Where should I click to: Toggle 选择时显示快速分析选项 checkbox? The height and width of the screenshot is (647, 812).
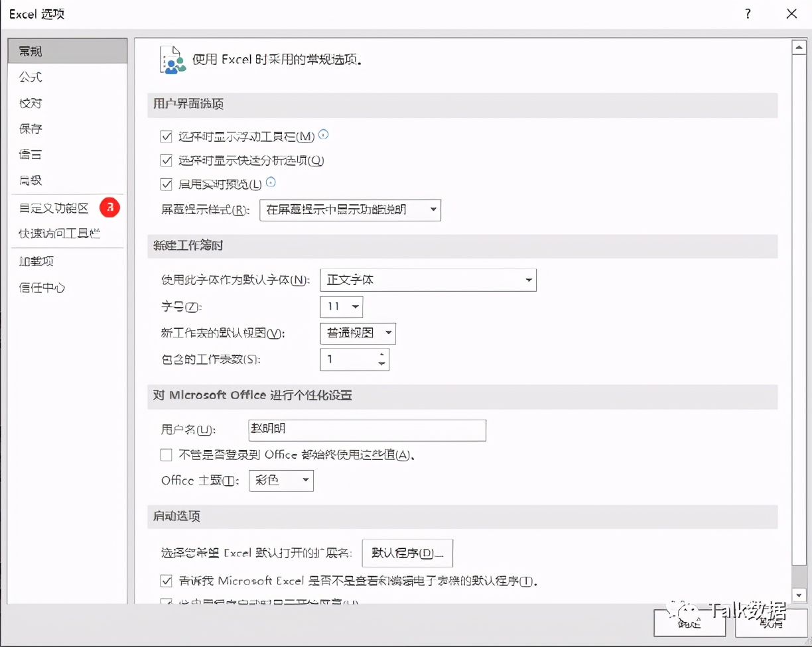[x=167, y=160]
